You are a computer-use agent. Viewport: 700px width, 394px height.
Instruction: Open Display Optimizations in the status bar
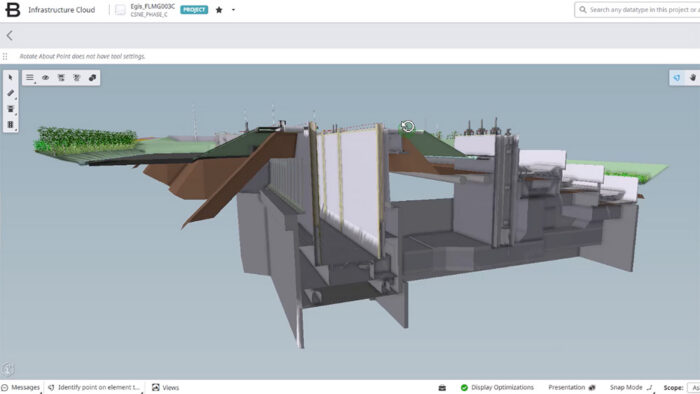click(x=502, y=387)
